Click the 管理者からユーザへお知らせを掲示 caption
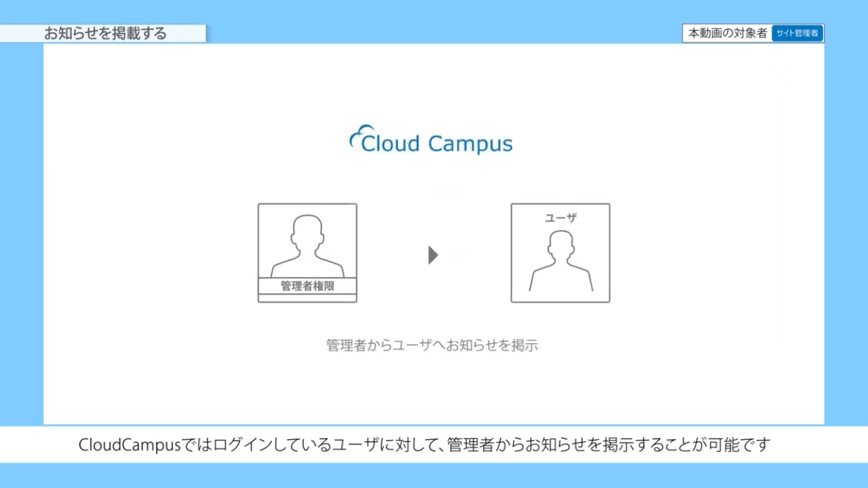Image resolution: width=868 pixels, height=488 pixels. click(432, 346)
